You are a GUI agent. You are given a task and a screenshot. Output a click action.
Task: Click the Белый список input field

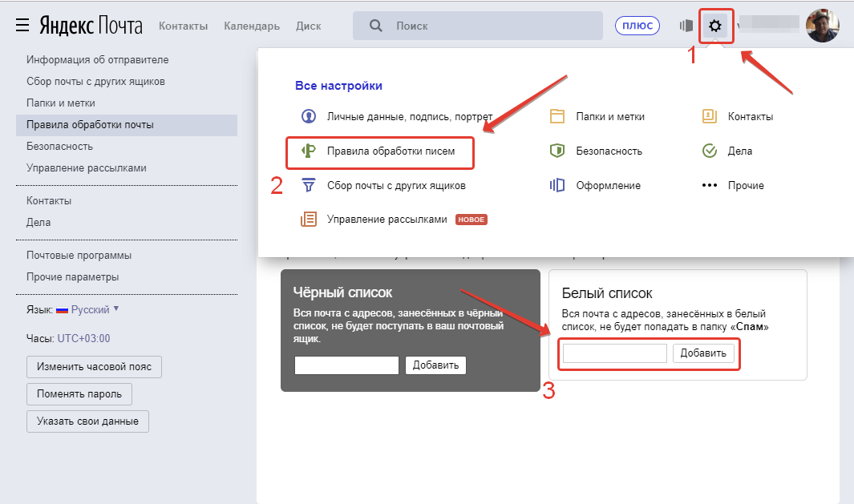(613, 353)
